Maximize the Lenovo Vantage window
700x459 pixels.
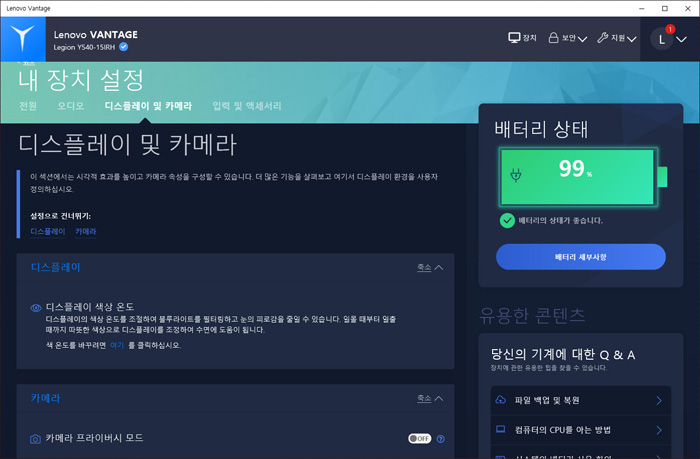click(665, 8)
